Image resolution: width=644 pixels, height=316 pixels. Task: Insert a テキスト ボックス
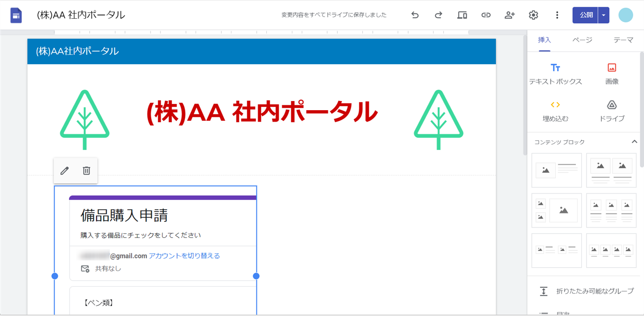(555, 74)
